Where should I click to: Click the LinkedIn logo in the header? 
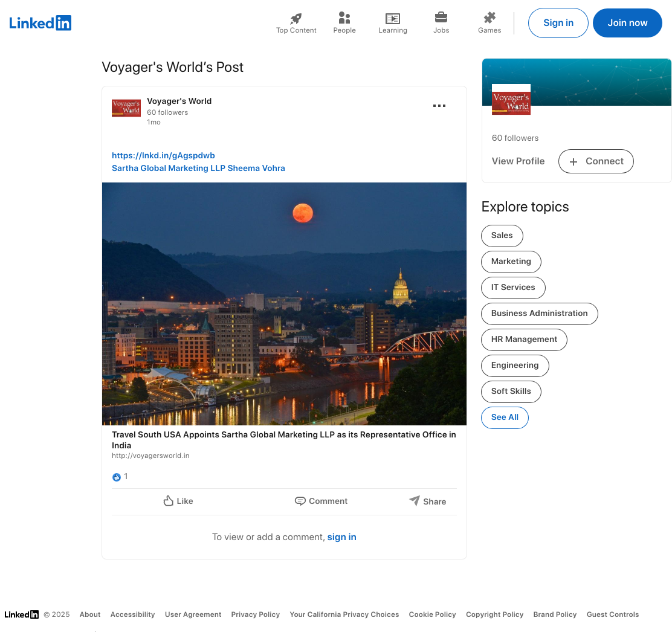40,23
